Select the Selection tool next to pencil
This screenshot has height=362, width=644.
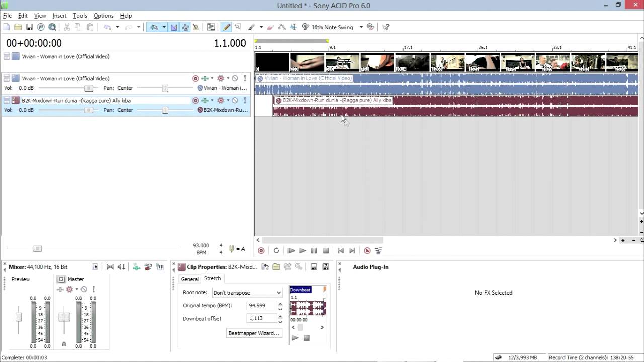point(237,27)
